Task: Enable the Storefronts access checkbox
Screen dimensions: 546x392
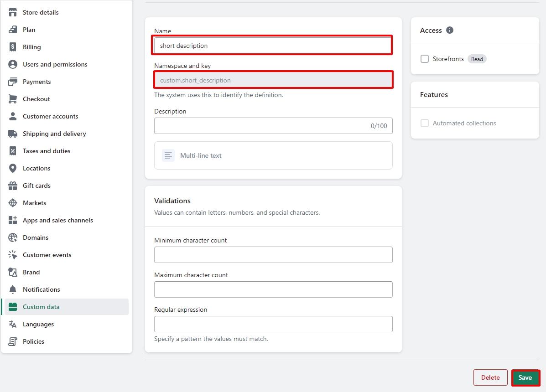Action: point(425,59)
